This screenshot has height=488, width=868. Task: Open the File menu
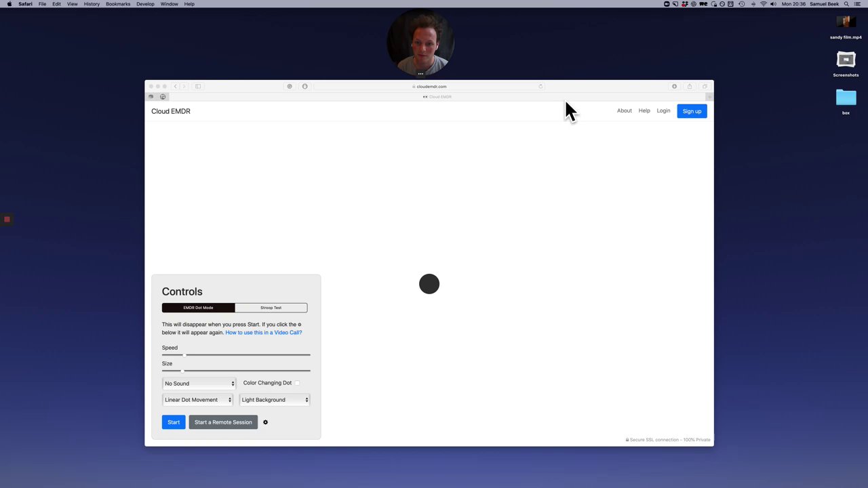pyautogui.click(x=42, y=4)
